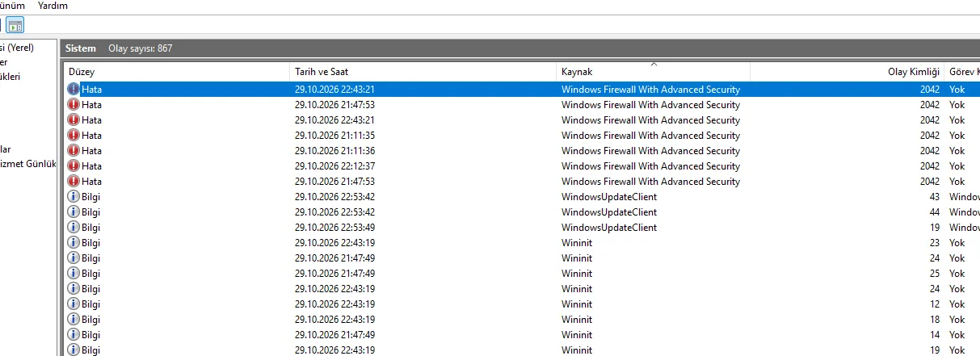This screenshot has width=980, height=356.
Task: Click the Bilgi label in the event 25 row
Action: [x=91, y=274]
